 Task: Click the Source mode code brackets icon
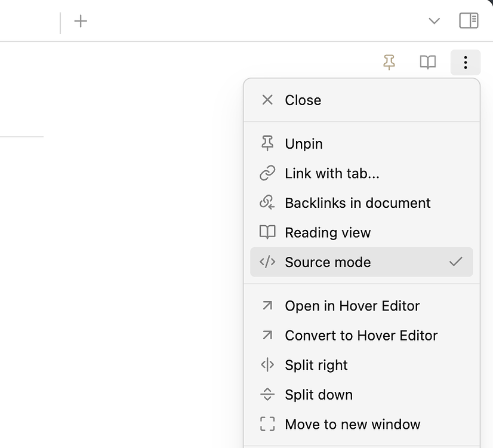pos(267,262)
